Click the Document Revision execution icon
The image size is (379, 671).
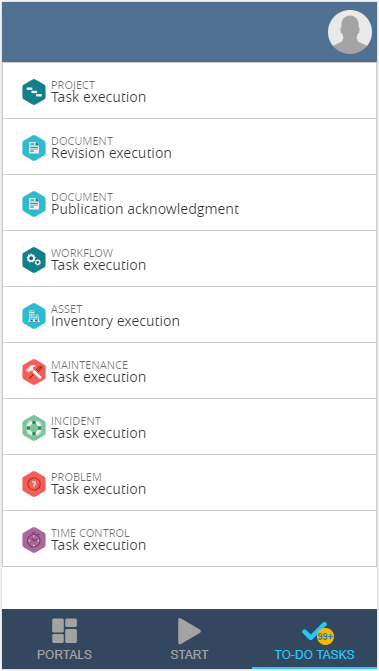tap(34, 148)
